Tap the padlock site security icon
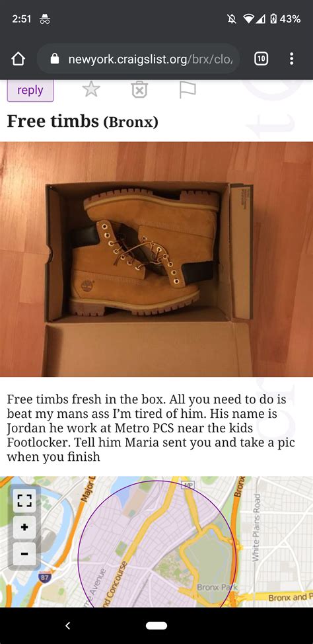Screen dimensions: 313x644 click(x=55, y=60)
